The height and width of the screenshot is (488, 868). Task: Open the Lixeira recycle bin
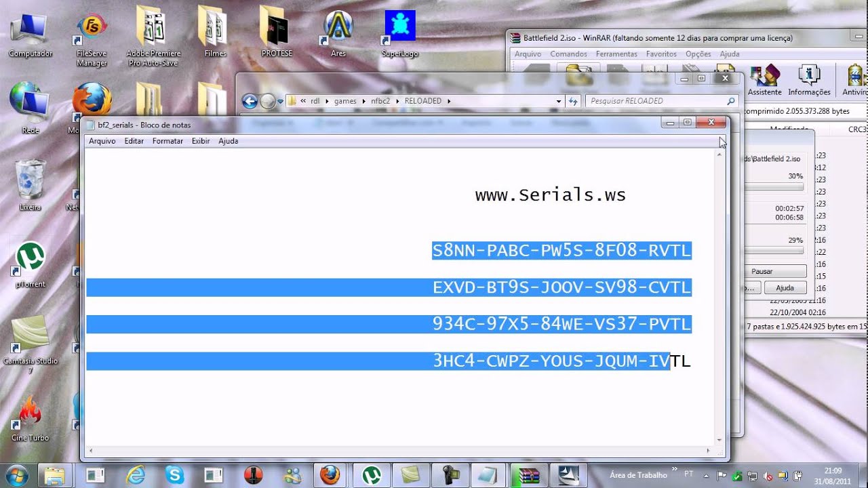tap(30, 184)
